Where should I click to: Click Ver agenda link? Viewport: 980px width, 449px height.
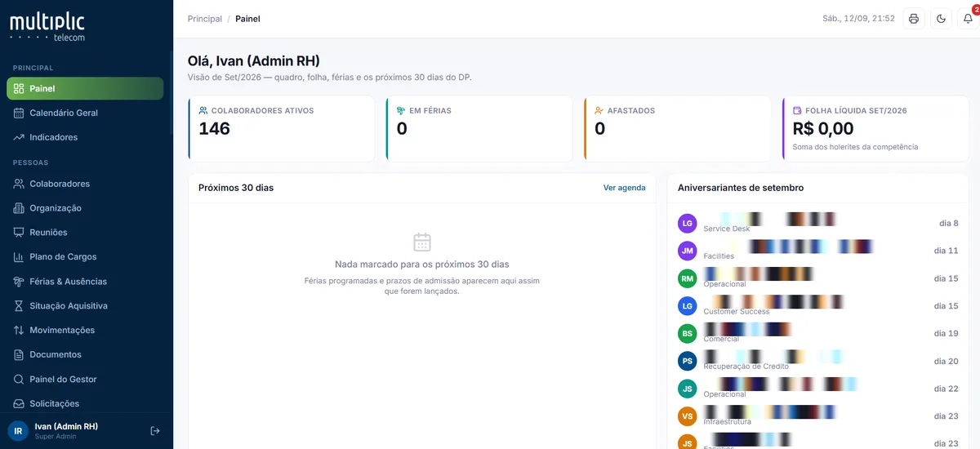(624, 188)
